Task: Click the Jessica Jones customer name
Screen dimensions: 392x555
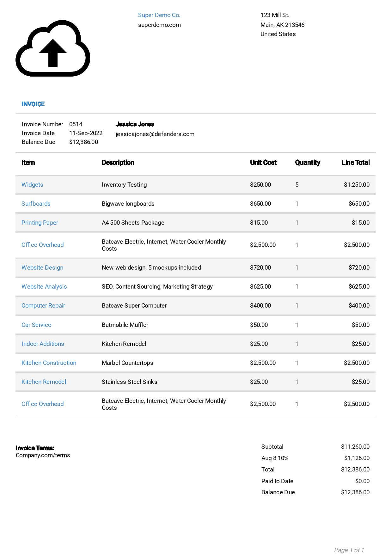Action: (x=135, y=124)
